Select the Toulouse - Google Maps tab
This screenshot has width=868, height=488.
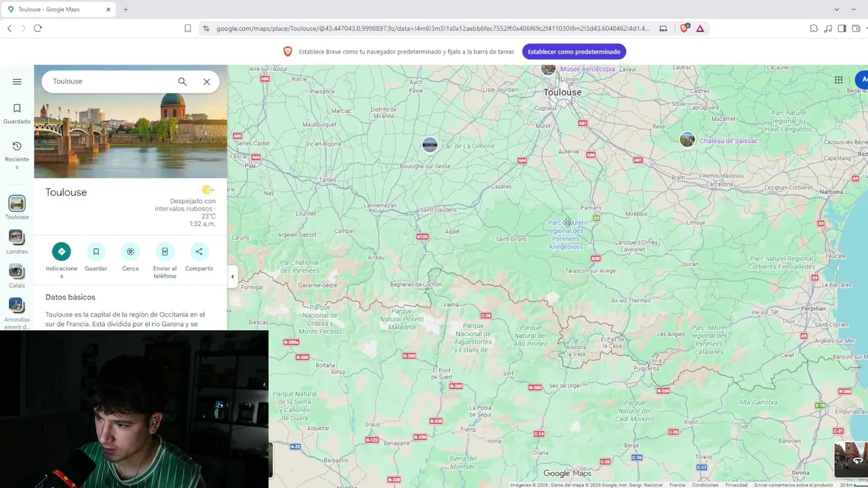click(x=60, y=9)
